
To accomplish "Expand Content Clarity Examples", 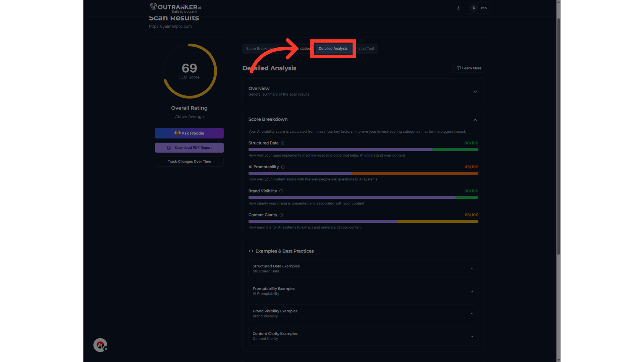I will coord(472,336).
